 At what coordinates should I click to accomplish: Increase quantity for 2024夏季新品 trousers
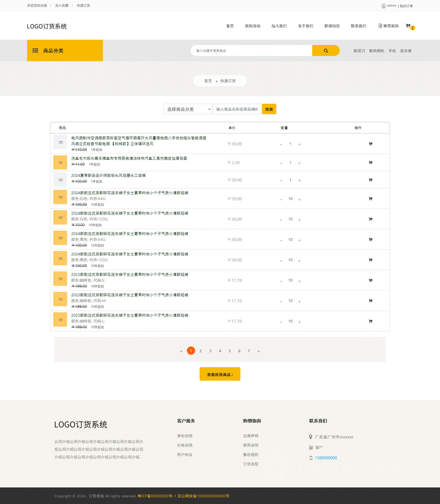tap(299, 180)
